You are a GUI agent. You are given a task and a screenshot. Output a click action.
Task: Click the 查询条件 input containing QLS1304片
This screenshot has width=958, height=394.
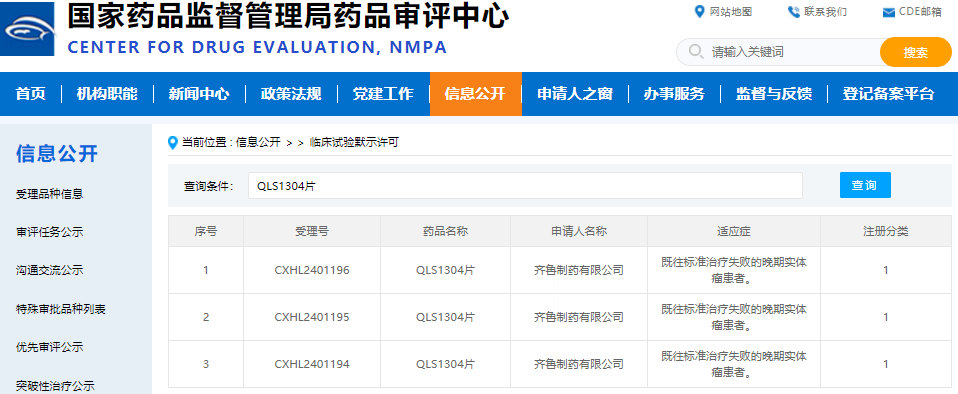[525, 186]
